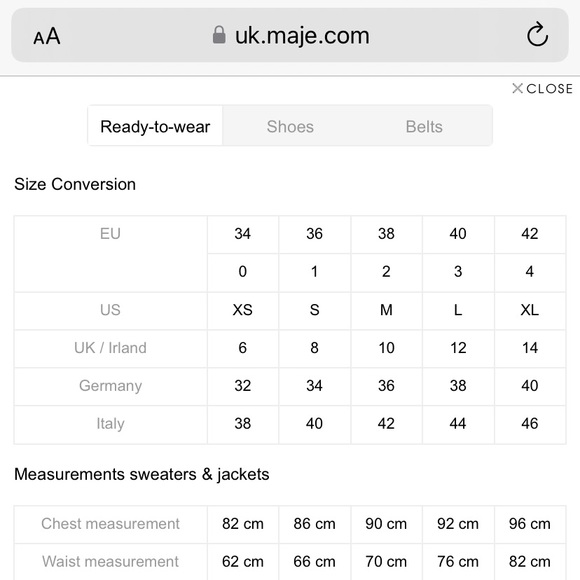Select the Ready-to-wear tab
580x580 pixels.
pos(155,127)
